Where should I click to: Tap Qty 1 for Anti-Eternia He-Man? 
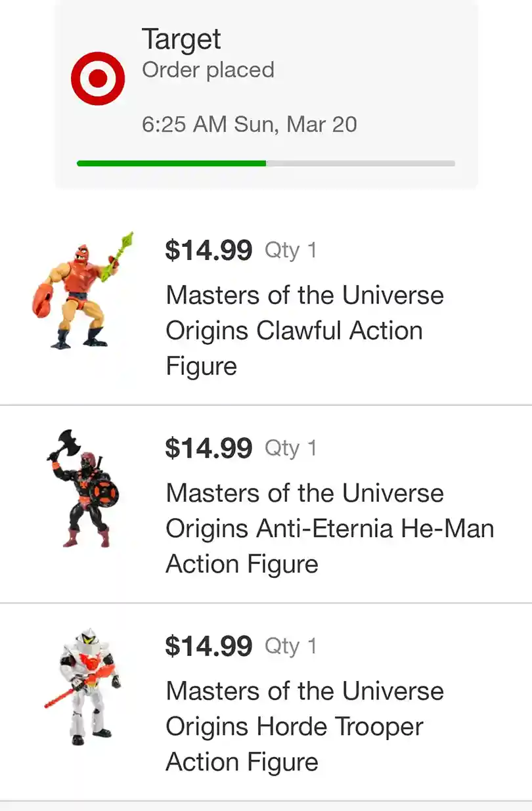tap(290, 448)
